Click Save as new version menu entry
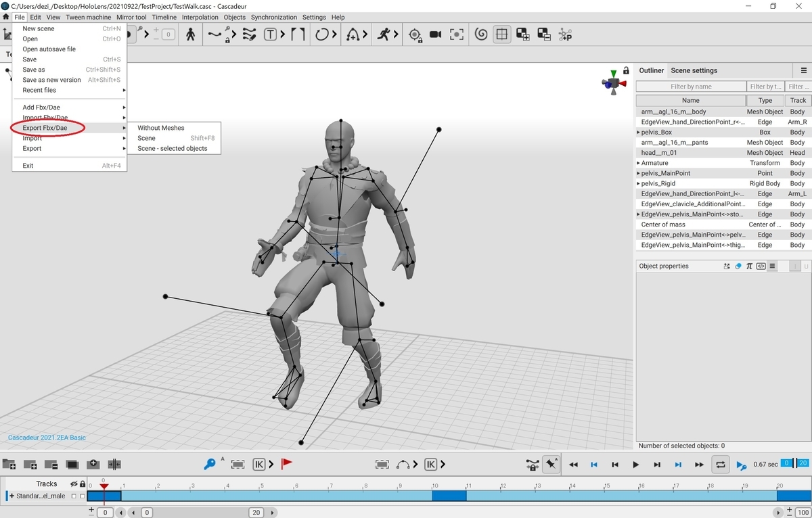812x518 pixels. coord(51,80)
